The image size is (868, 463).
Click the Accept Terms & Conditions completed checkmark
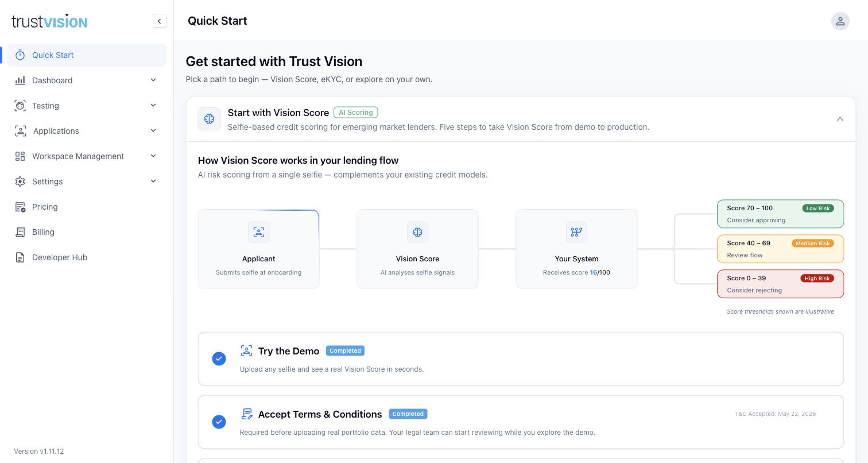point(219,422)
